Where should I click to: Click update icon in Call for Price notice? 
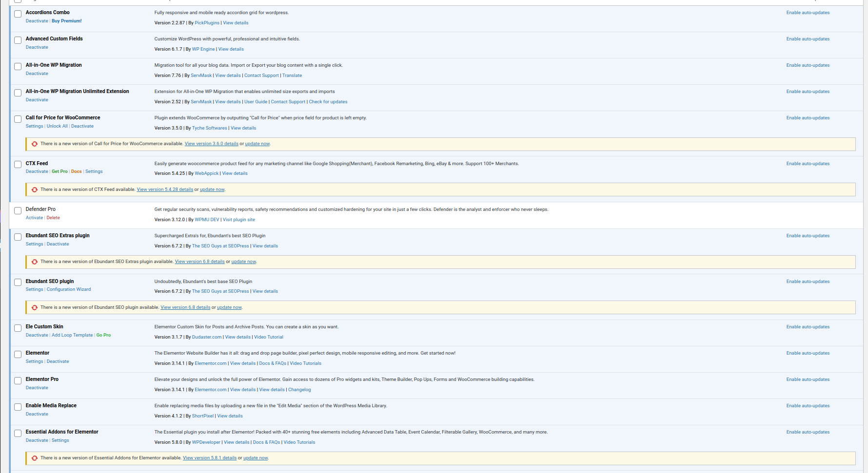pos(35,144)
